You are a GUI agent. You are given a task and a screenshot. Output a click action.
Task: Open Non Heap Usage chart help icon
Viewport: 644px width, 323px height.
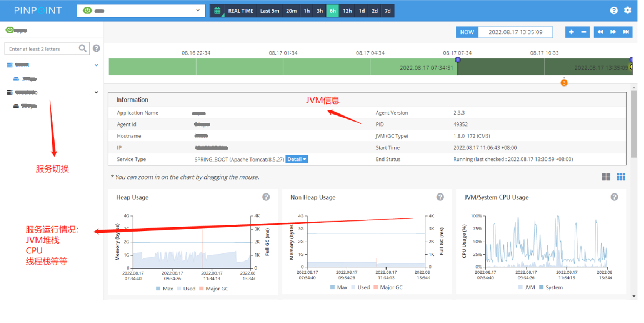[x=440, y=197]
